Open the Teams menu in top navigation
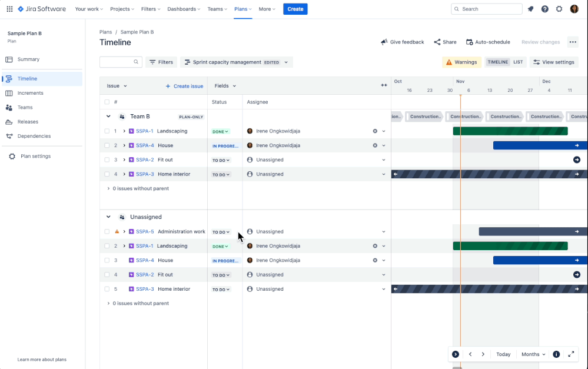Screen dimensions: 588x369 click(217, 9)
